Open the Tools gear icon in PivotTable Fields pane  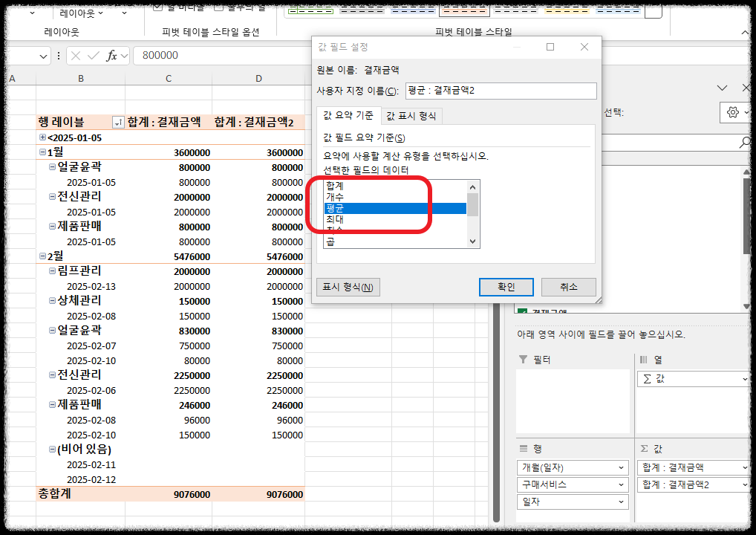coord(732,112)
